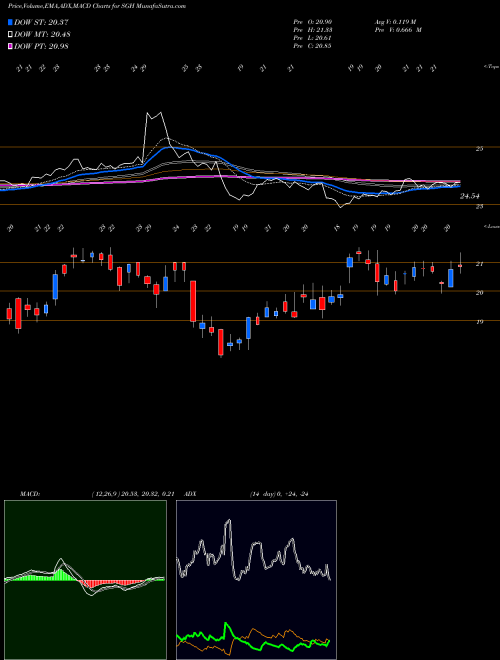The height and width of the screenshot is (660, 500).
Task: Click the 'Avg V: 0.119 M' volume text
Action: (x=397, y=22)
